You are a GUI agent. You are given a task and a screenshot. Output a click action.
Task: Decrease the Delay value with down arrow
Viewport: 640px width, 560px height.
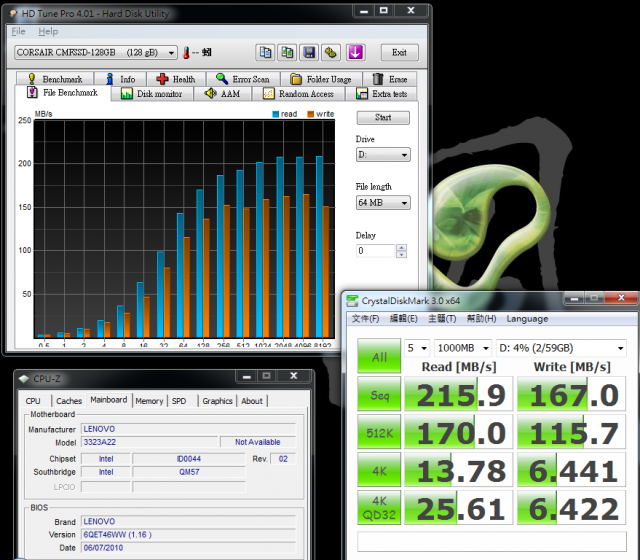pyautogui.click(x=401, y=254)
